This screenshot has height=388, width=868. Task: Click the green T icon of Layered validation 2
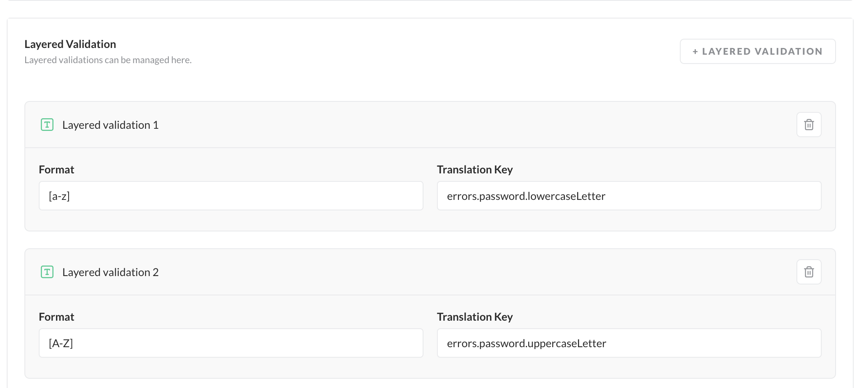click(47, 272)
